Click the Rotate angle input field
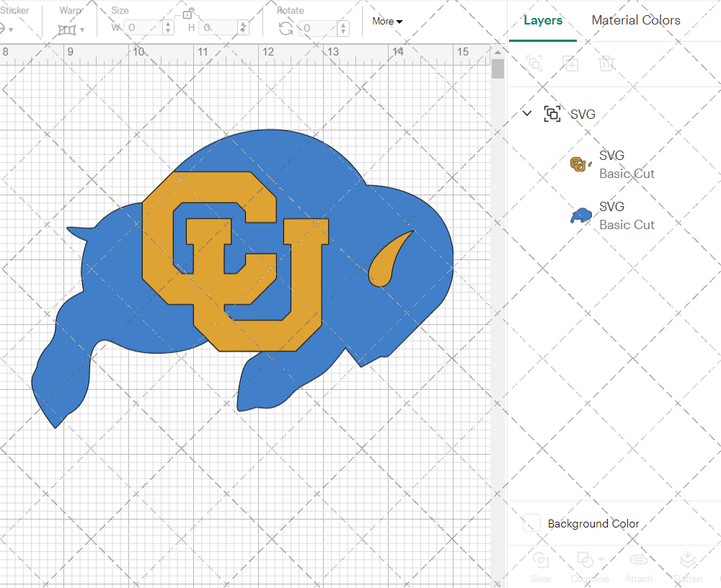 (x=318, y=29)
